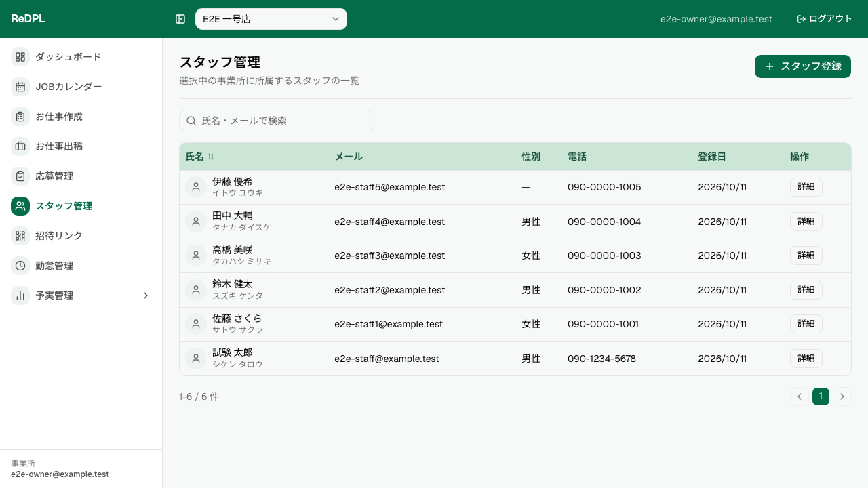868x488 pixels.
Task: Click the ダッシュボード grid icon
Action: pyautogui.click(x=20, y=57)
